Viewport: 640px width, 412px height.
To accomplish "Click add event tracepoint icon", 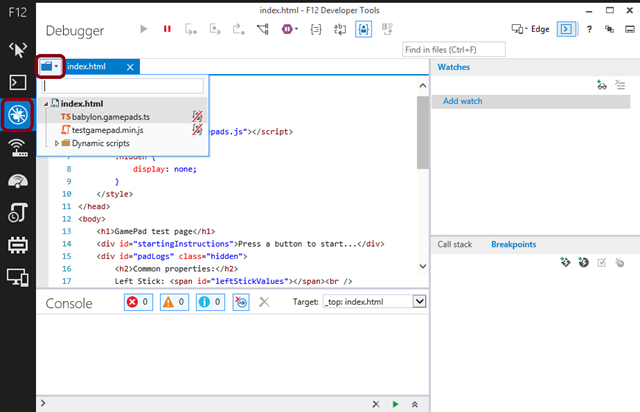I will [x=584, y=262].
